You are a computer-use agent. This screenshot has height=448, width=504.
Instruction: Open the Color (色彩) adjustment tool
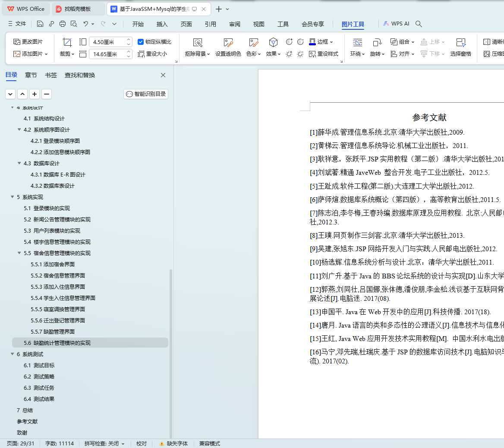(x=253, y=47)
